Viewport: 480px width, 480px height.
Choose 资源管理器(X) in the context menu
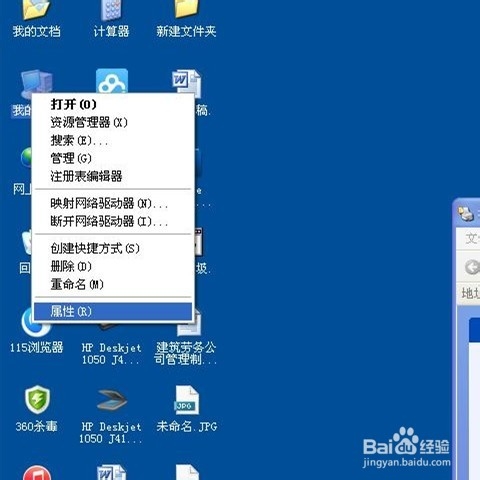pos(113,122)
